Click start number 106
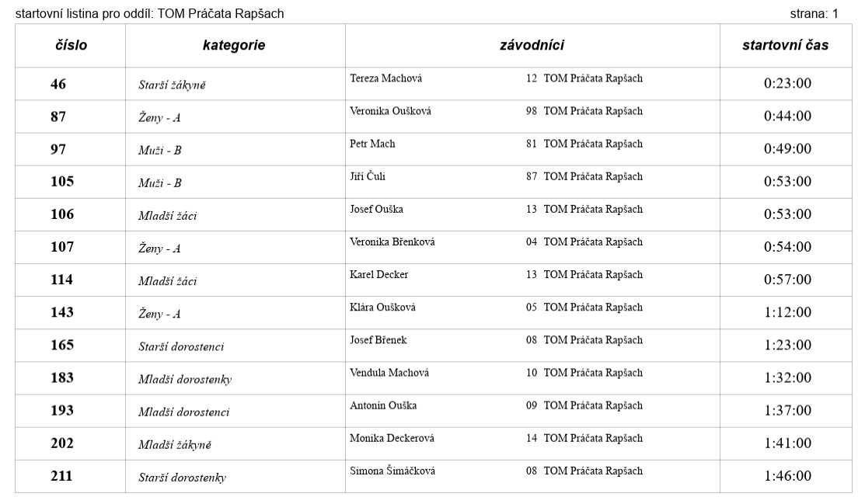The image size is (865, 504). tap(62, 214)
